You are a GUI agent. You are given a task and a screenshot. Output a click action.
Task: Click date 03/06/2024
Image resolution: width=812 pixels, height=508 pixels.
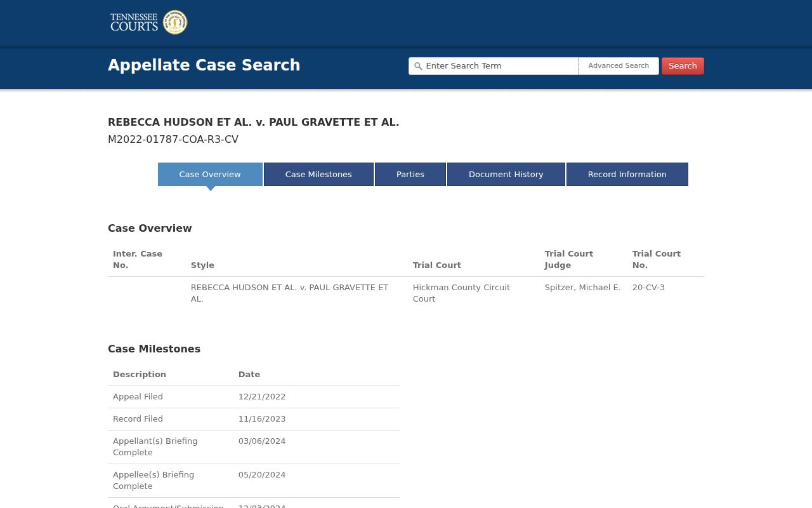pos(262,441)
